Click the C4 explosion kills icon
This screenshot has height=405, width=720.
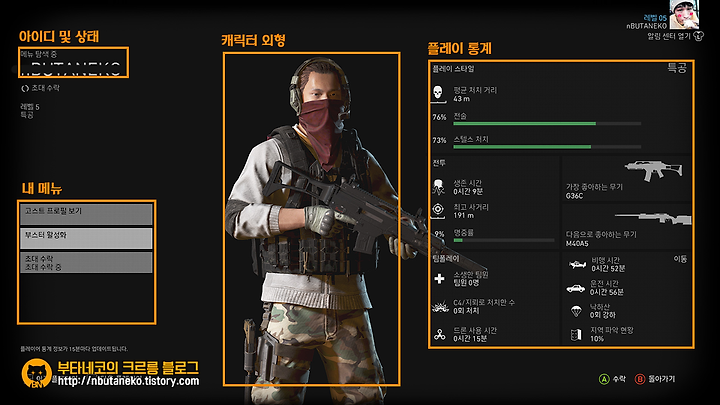tap(440, 307)
